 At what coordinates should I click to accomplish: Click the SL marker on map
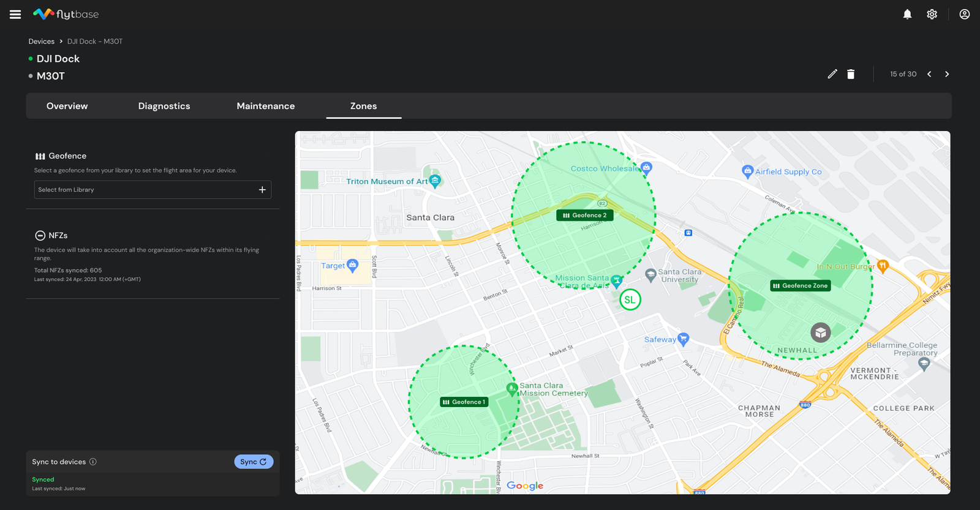(630, 300)
